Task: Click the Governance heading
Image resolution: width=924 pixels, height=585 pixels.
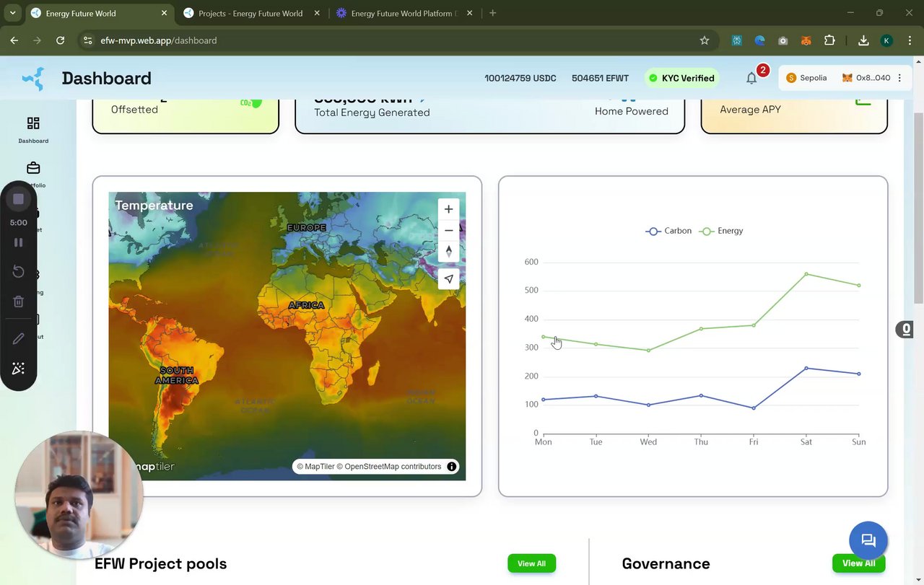Action: (x=666, y=563)
